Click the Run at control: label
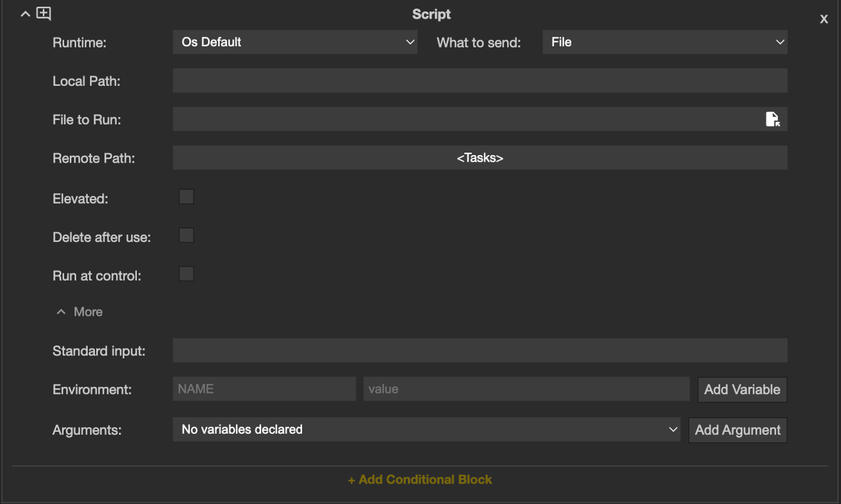This screenshot has height=504, width=841. [x=97, y=276]
